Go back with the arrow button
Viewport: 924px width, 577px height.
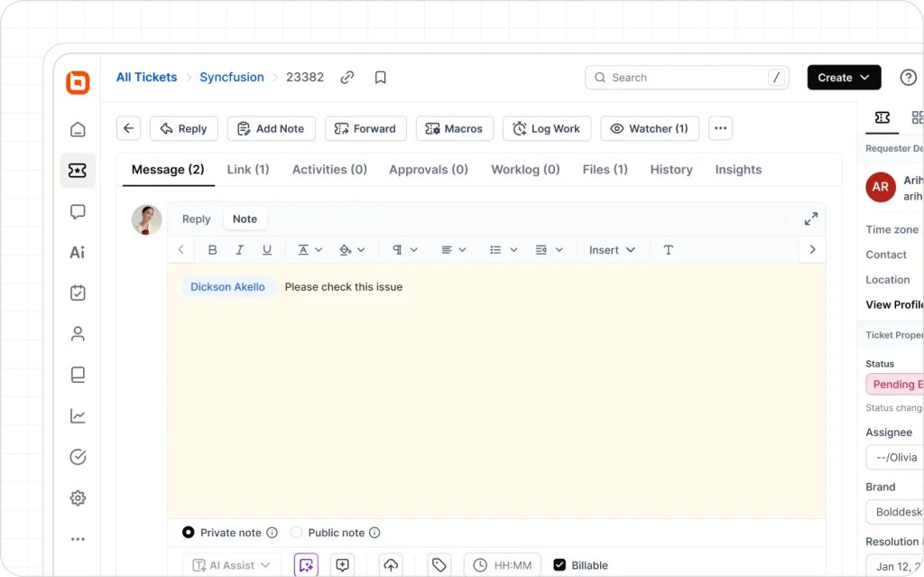[x=128, y=128]
